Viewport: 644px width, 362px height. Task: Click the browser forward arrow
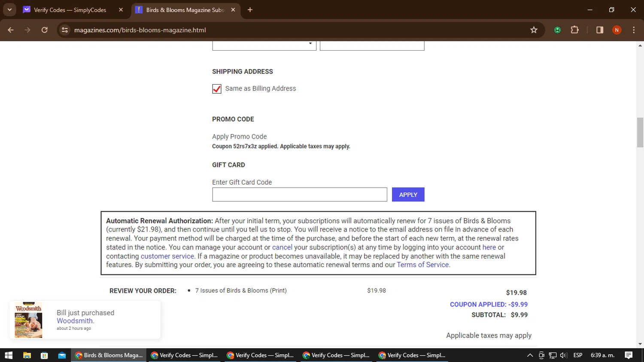(x=27, y=30)
